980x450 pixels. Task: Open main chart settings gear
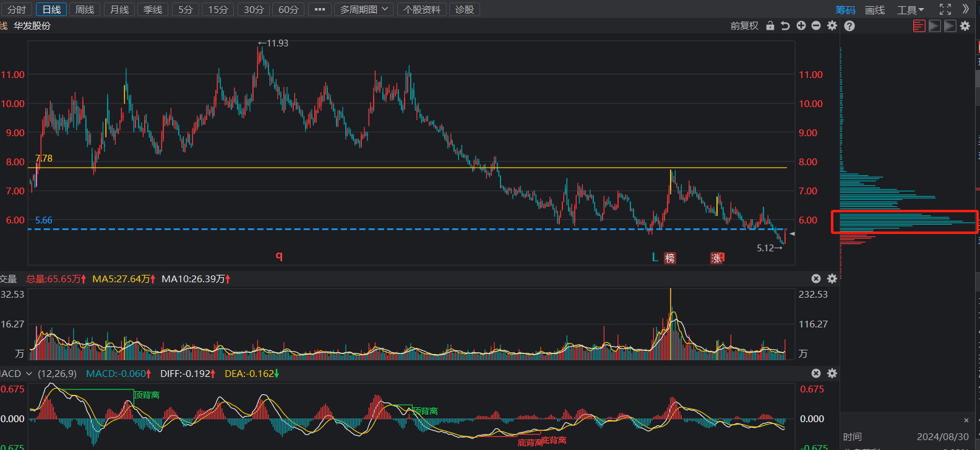point(832,26)
